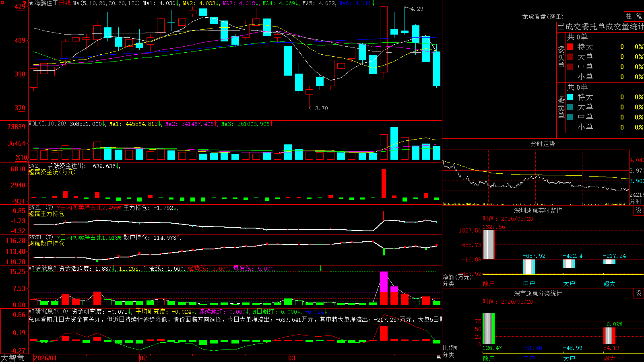644x362 pixels.
Task: Click the magenta bar in AI活跃度2 panel
Action: click(x=384, y=282)
